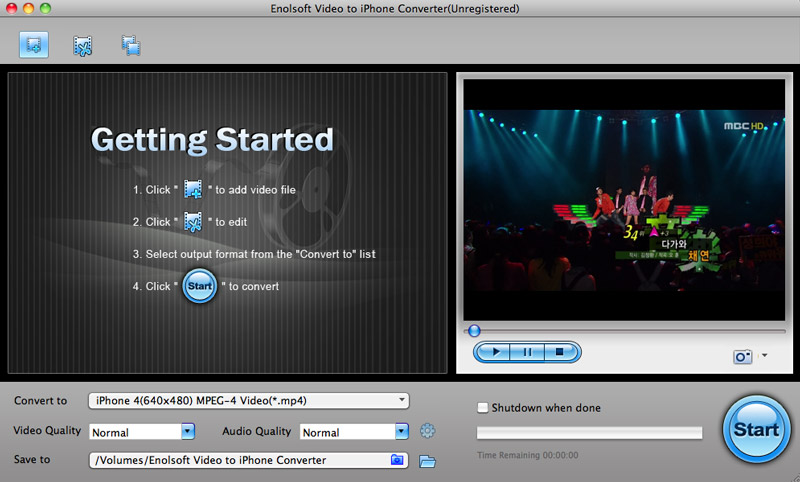
Task: Click the 'Getting Started' heading
Action: pyautogui.click(x=212, y=140)
